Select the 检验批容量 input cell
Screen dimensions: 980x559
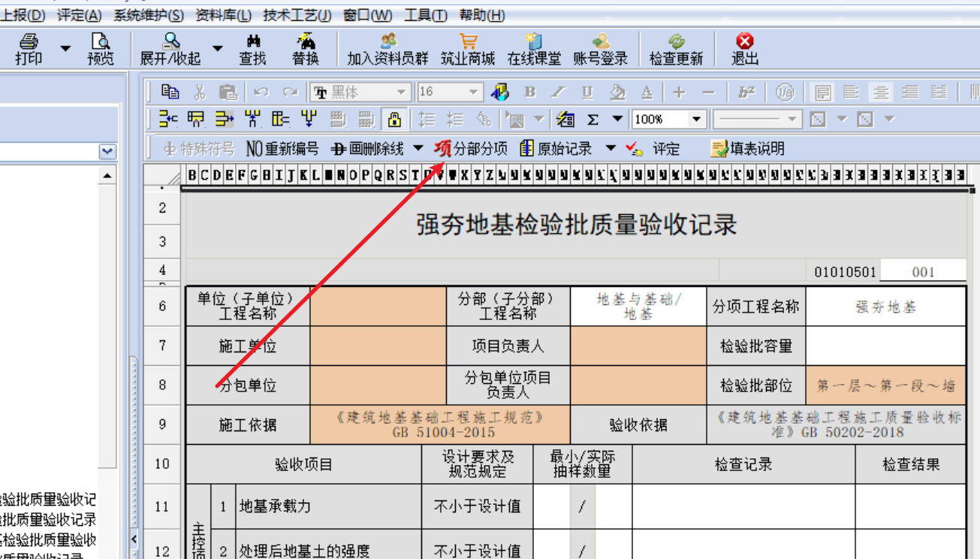pyautogui.click(x=886, y=346)
